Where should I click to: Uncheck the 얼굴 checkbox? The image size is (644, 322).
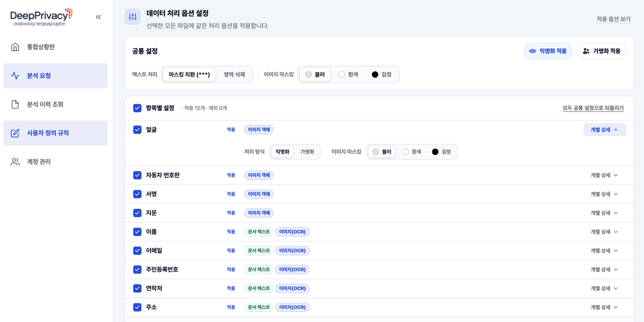point(137,130)
